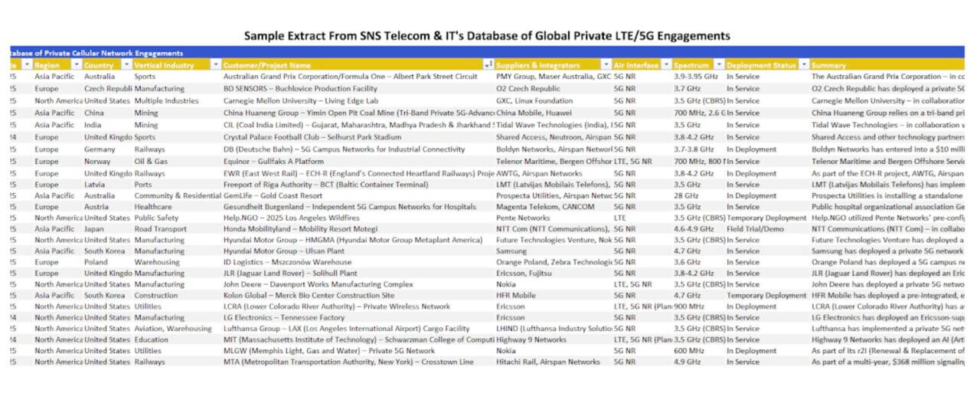The image size is (980, 416).
Task: Open the Suppliers & Integrators filter dropdown
Action: click(606, 65)
